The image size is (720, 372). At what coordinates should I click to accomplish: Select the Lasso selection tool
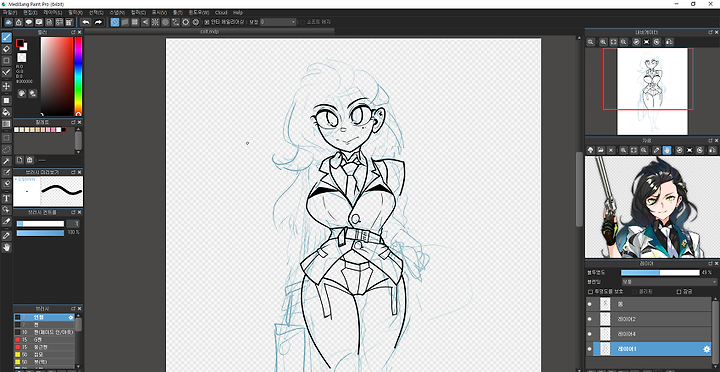click(6, 149)
